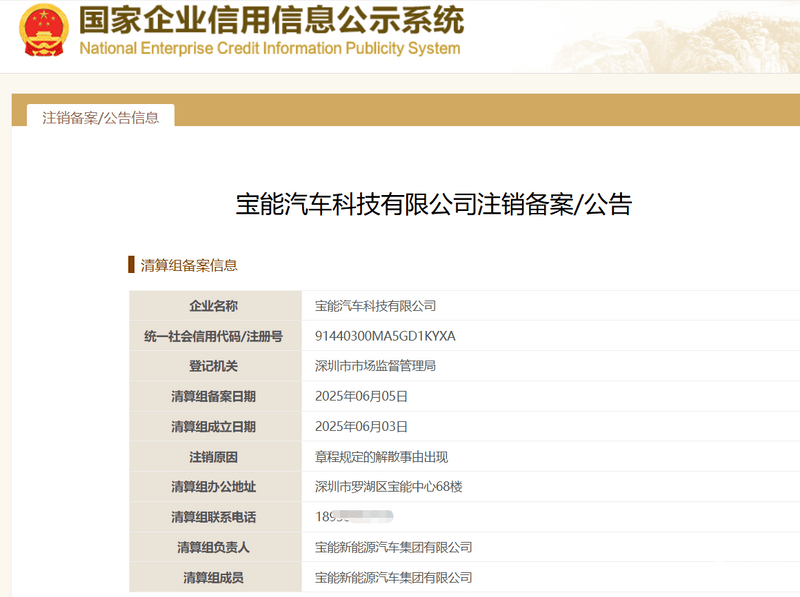Viewport: 800px width, 597px height.
Task: Select the page heading 宝能汽车科技有限公司注销备案/公告
Action: 434,204
